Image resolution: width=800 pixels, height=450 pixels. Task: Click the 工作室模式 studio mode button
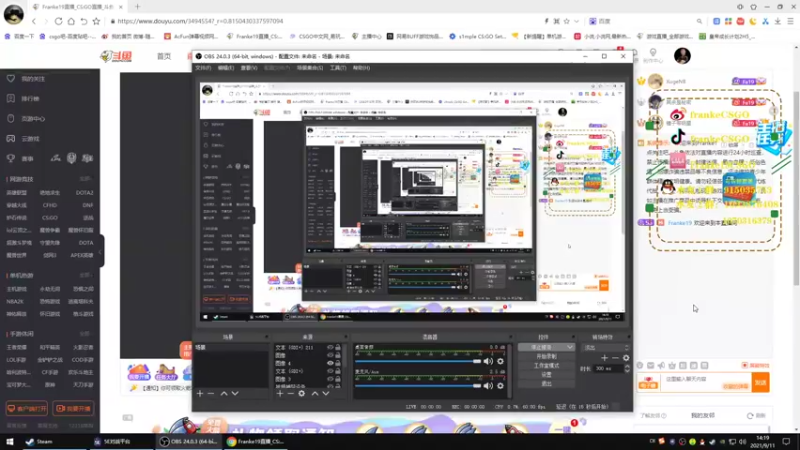(546, 365)
